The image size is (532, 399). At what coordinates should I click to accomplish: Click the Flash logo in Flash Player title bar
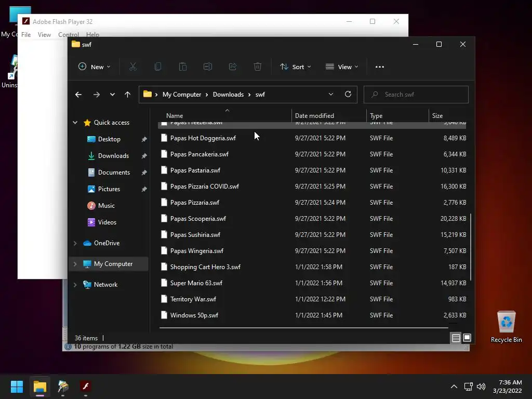coord(26,21)
